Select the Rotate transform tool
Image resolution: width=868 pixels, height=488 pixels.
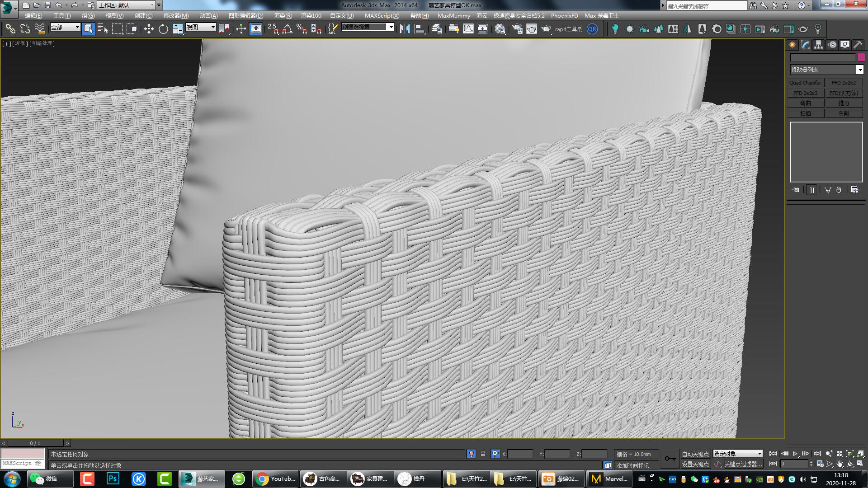[163, 29]
